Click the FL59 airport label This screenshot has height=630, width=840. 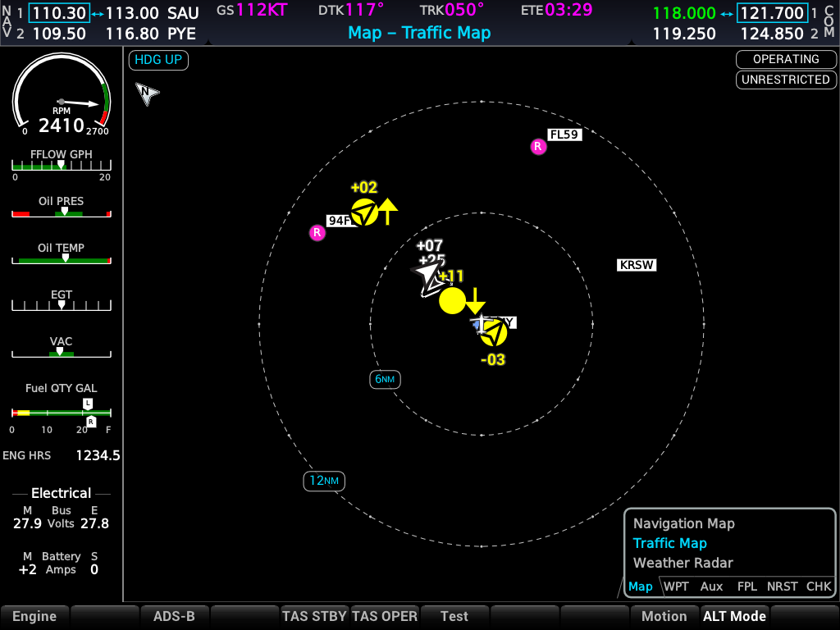[564, 135]
